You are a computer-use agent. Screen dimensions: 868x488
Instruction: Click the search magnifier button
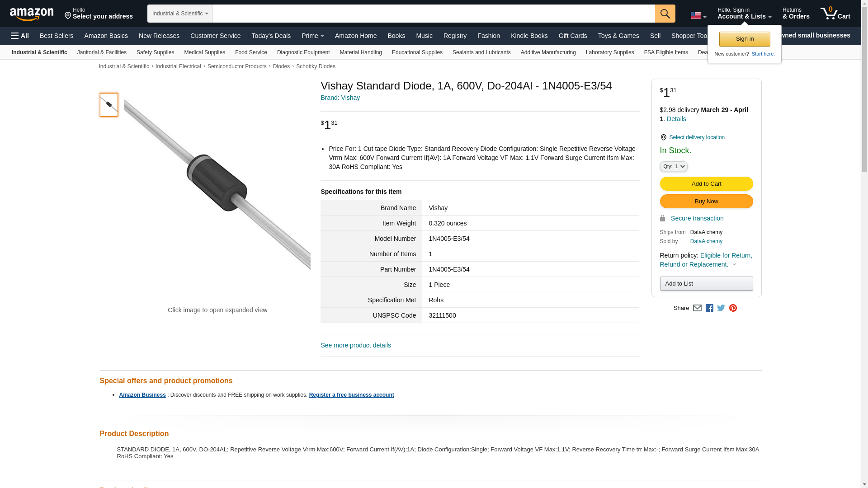click(x=665, y=14)
